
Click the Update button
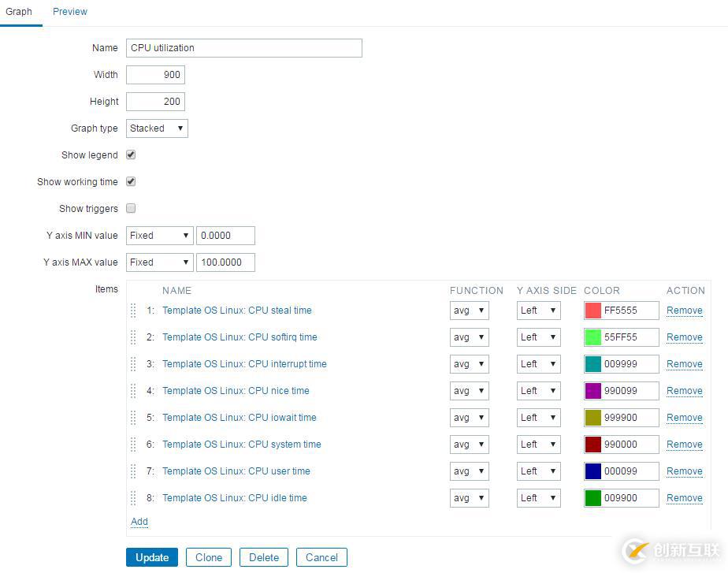tap(151, 557)
